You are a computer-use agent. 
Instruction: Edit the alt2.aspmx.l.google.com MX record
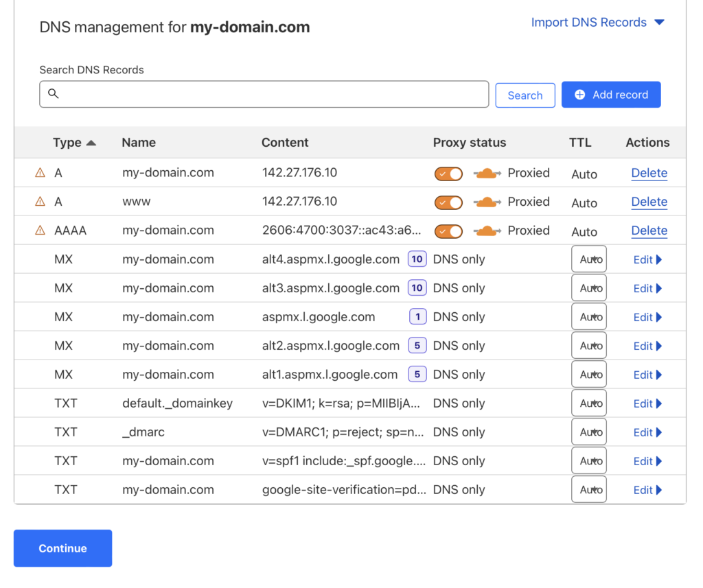[x=647, y=346]
